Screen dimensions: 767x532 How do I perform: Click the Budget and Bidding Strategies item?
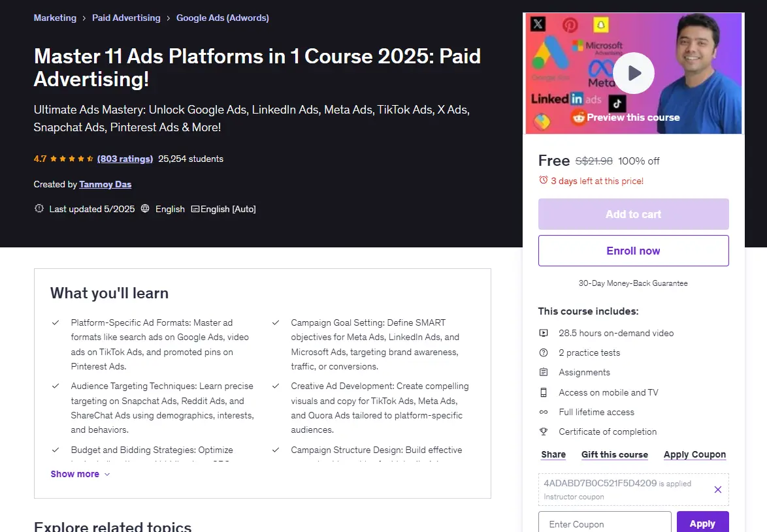(x=152, y=450)
